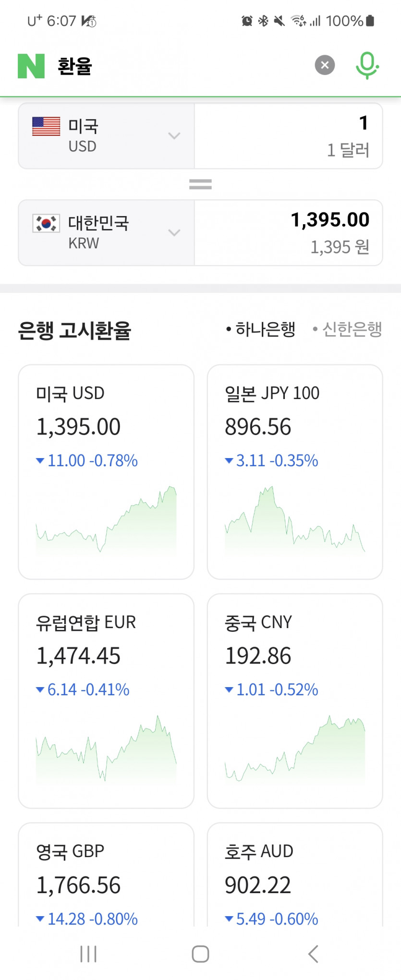The width and height of the screenshot is (401, 980).
Task: Start voice search with microphone icon
Action: [x=367, y=65]
